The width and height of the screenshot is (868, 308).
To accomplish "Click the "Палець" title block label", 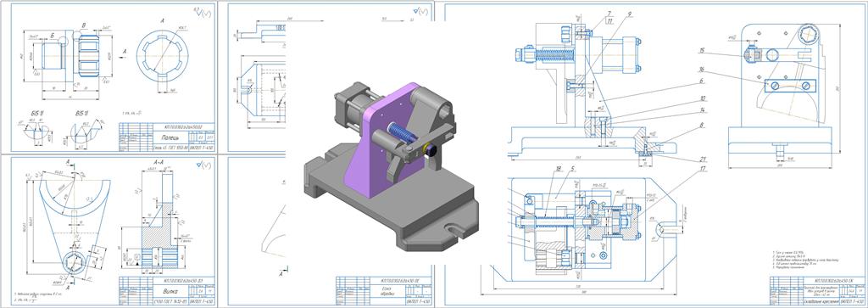I will click(165, 137).
